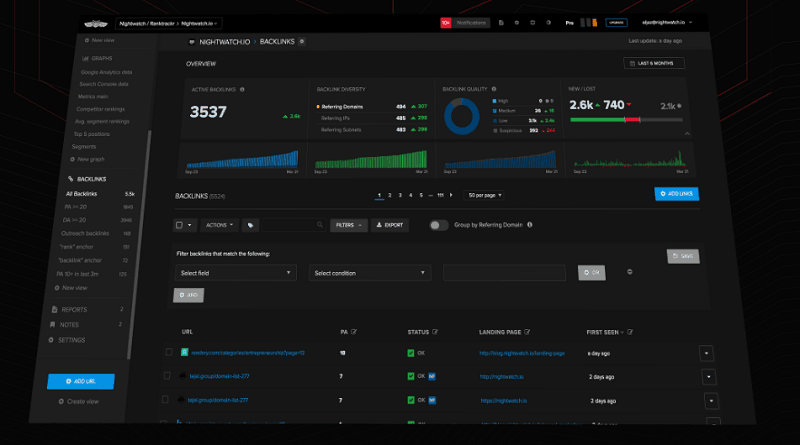Click the edit icon beside Landing Page header
The width and height of the screenshot is (800, 445).
[529, 330]
